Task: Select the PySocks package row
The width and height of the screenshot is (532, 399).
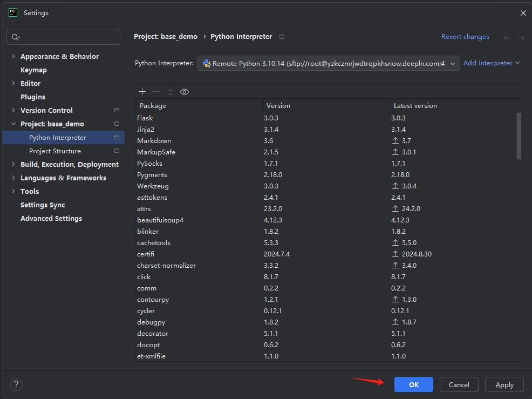Action: (x=326, y=164)
